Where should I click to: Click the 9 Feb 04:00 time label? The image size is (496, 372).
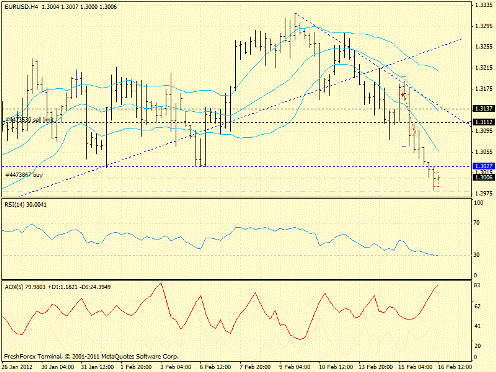click(x=295, y=367)
